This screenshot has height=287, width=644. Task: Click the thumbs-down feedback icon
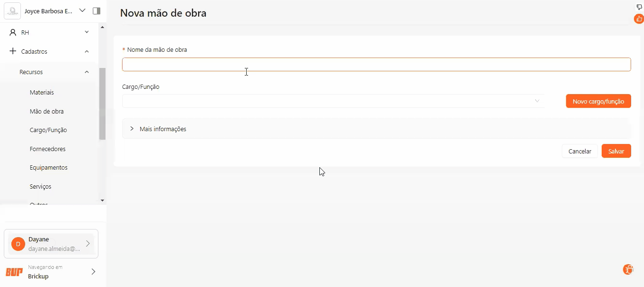click(639, 7)
